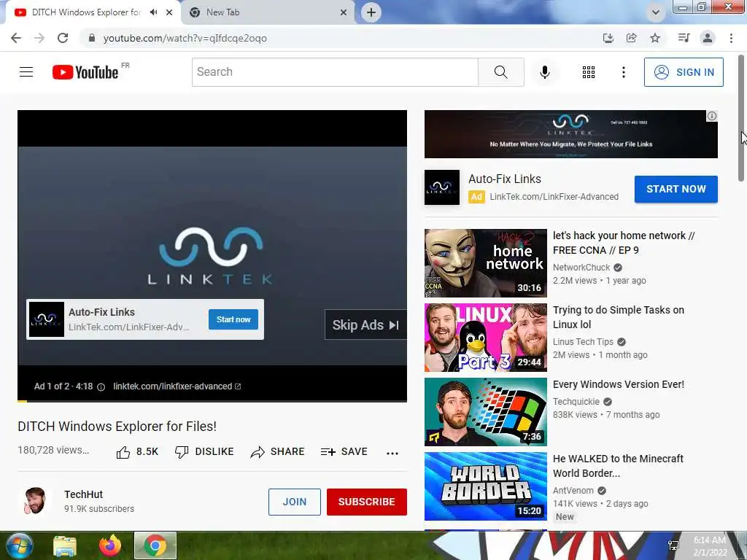
Task: Launch Firefox from taskbar
Action: tap(110, 545)
